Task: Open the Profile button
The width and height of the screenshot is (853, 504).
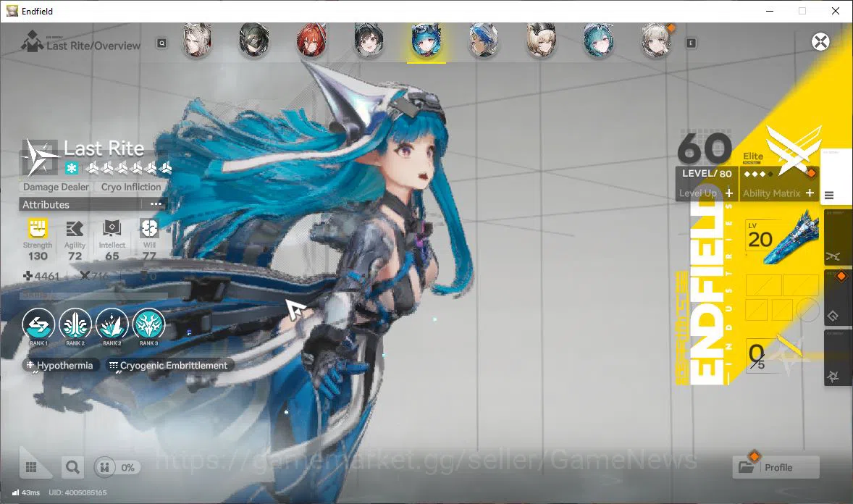Action: coord(776,468)
